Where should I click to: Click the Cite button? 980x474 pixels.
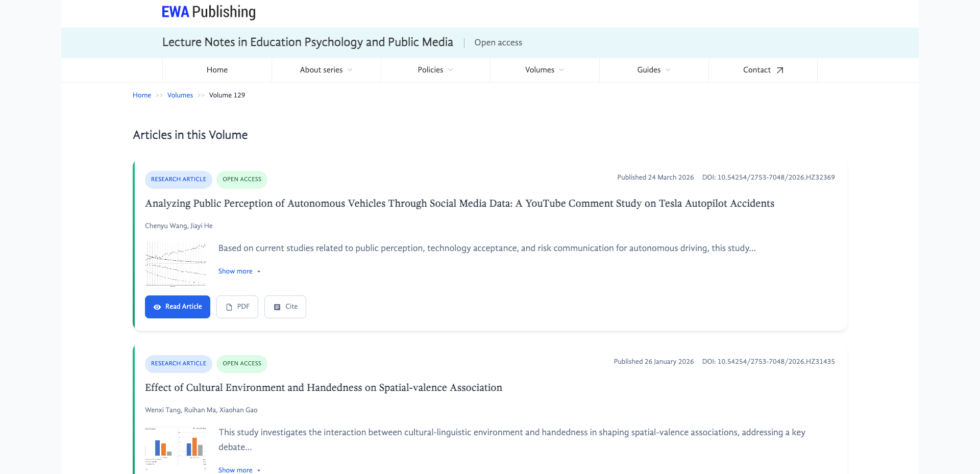click(x=285, y=307)
